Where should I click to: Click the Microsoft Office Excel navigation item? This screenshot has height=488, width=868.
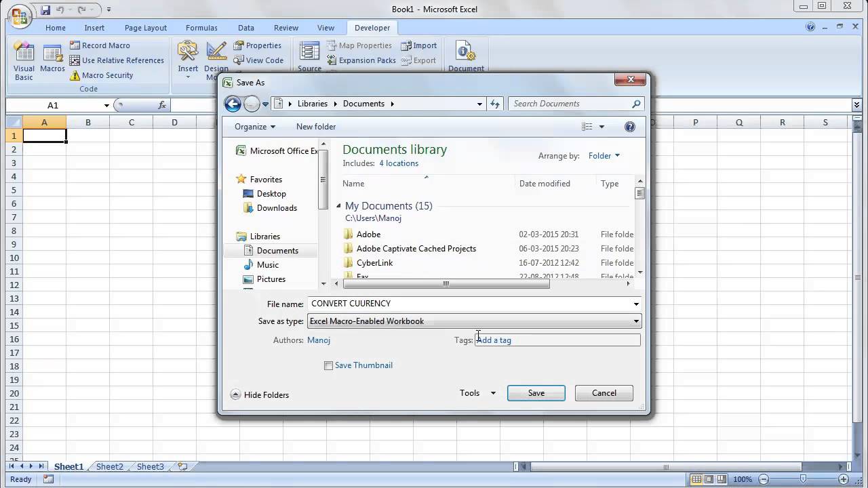pos(276,151)
